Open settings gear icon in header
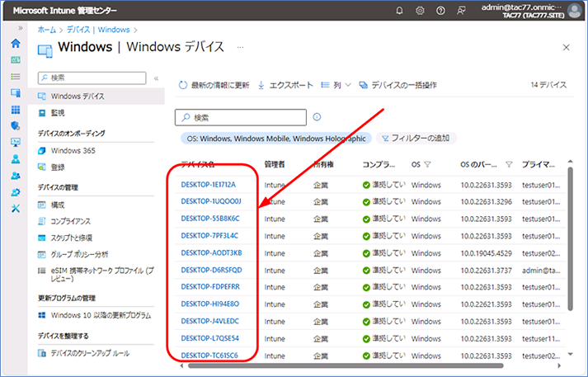588x377 pixels. (x=420, y=11)
